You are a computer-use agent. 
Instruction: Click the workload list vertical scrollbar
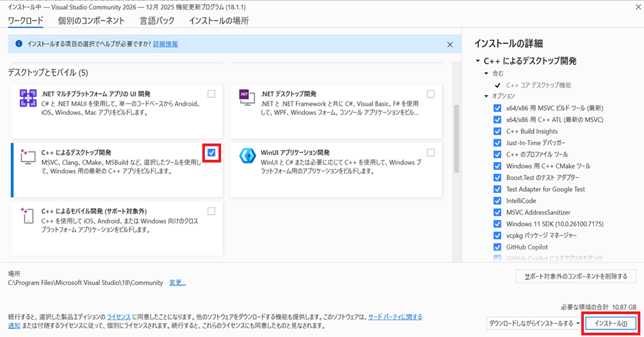pyautogui.click(x=457, y=138)
